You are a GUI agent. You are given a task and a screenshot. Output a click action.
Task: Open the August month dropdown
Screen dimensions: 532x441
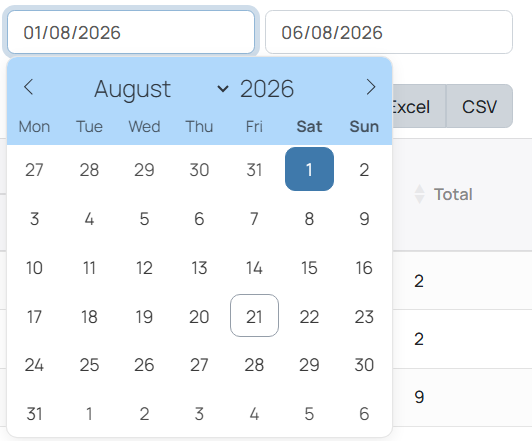click(x=161, y=89)
